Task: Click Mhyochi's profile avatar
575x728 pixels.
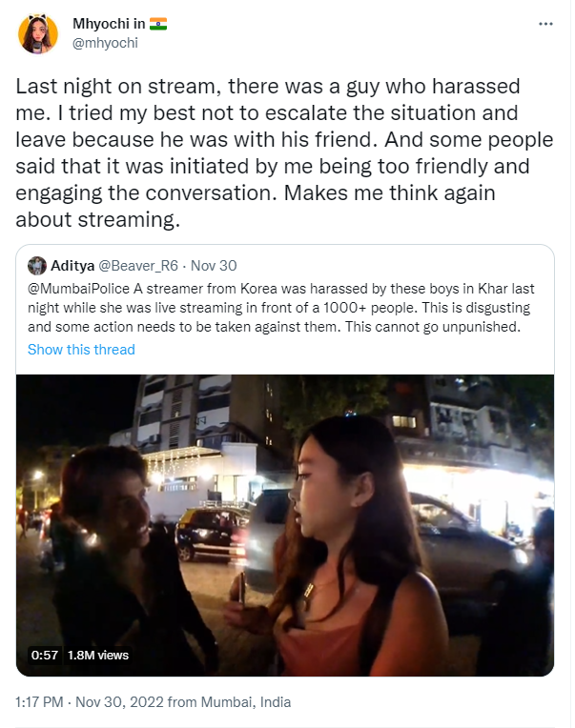Action: [37, 33]
